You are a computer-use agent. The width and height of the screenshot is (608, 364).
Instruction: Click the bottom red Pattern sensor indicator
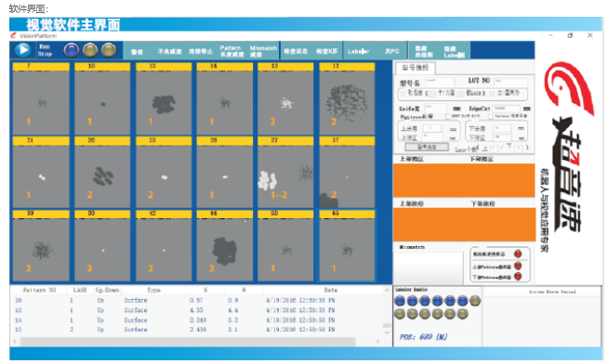[x=518, y=277]
